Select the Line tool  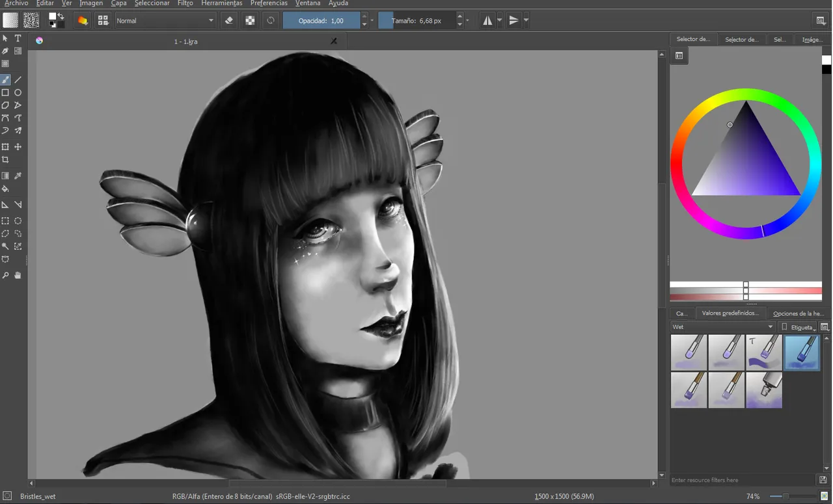coord(18,80)
